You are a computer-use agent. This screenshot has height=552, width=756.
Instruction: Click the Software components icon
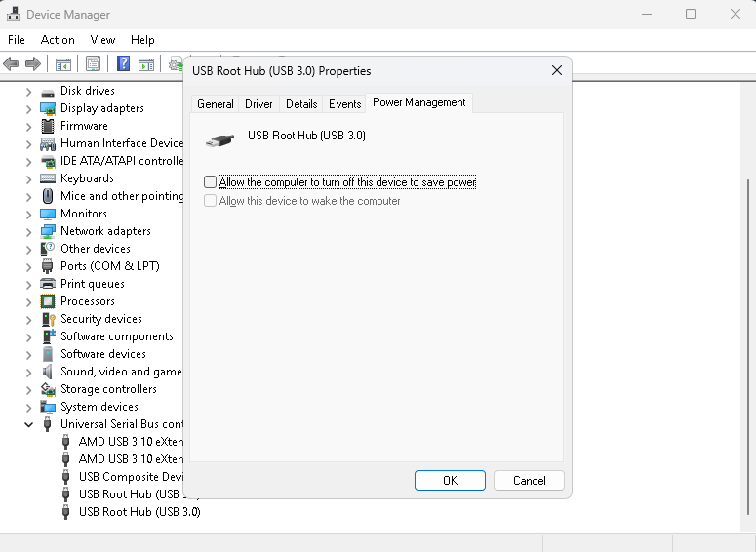tap(48, 336)
